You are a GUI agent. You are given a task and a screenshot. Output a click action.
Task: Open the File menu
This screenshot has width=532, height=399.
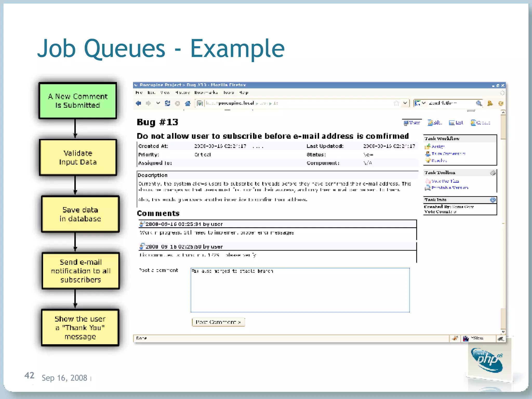coord(139,92)
